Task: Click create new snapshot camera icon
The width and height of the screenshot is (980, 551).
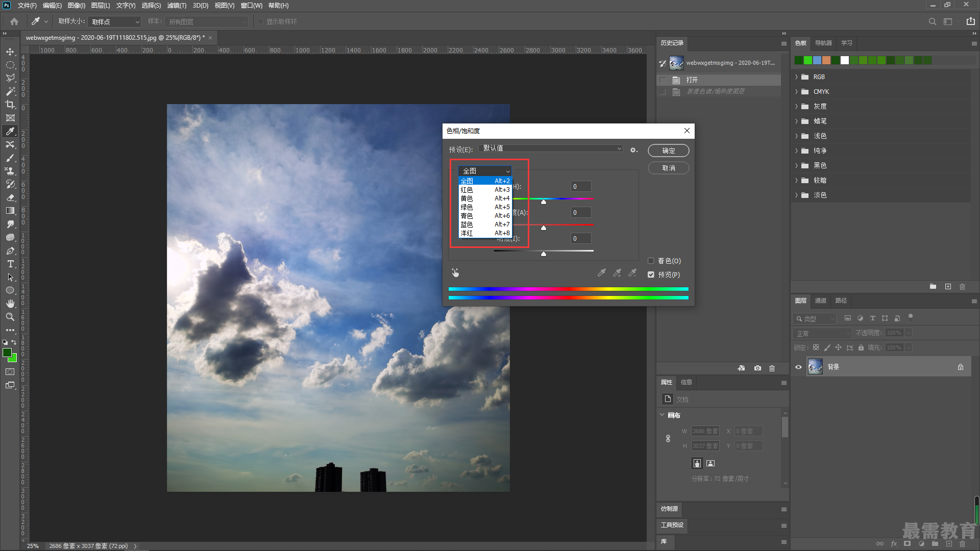Action: coord(757,368)
